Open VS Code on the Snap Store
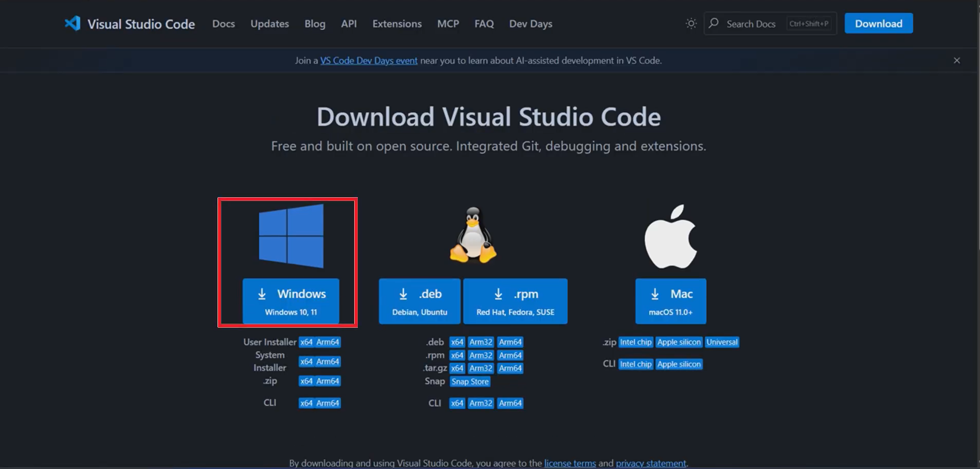This screenshot has width=980, height=469. [x=469, y=381]
